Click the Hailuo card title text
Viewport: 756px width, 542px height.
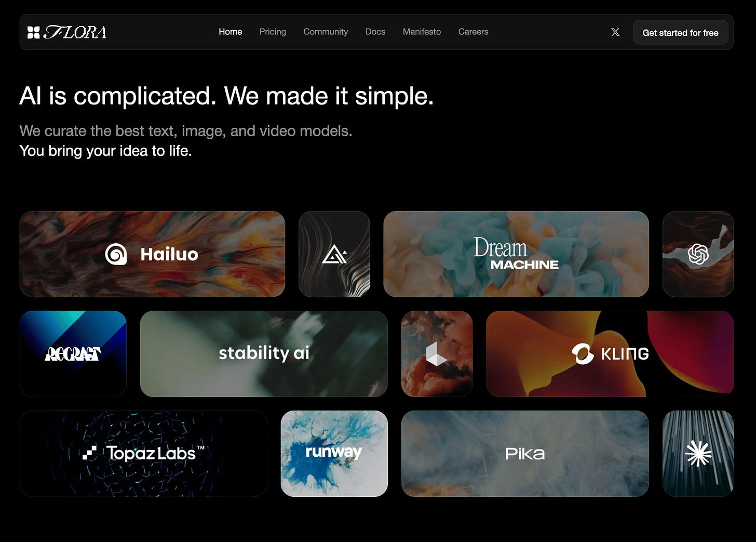click(169, 254)
